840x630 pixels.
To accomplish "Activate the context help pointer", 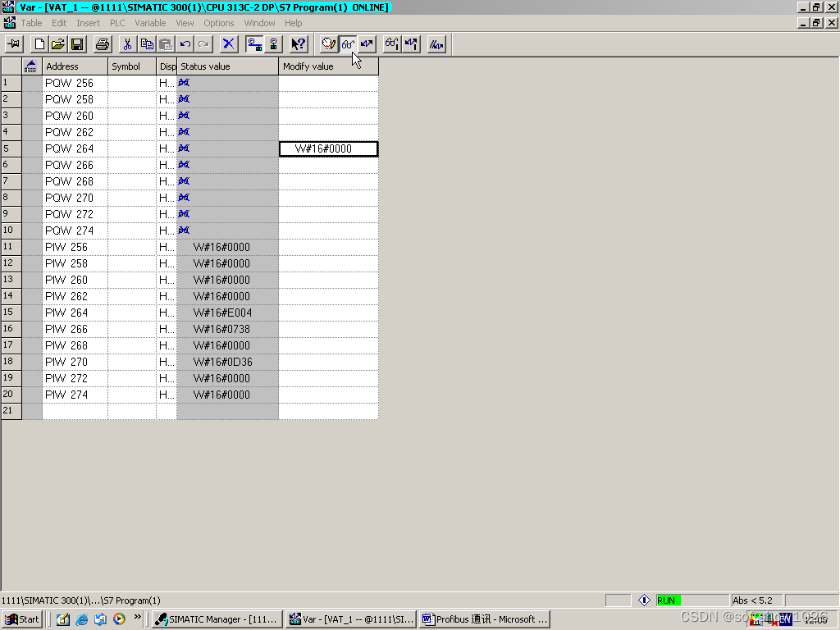I will (299, 44).
